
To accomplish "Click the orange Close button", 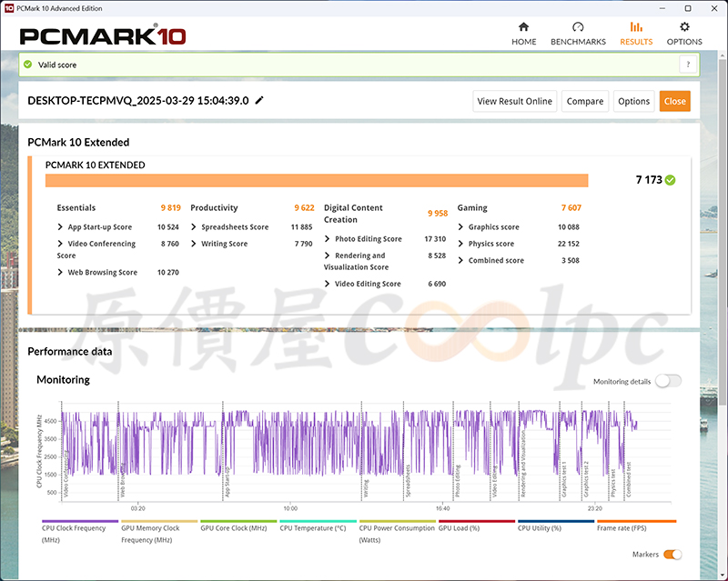I will coord(674,101).
